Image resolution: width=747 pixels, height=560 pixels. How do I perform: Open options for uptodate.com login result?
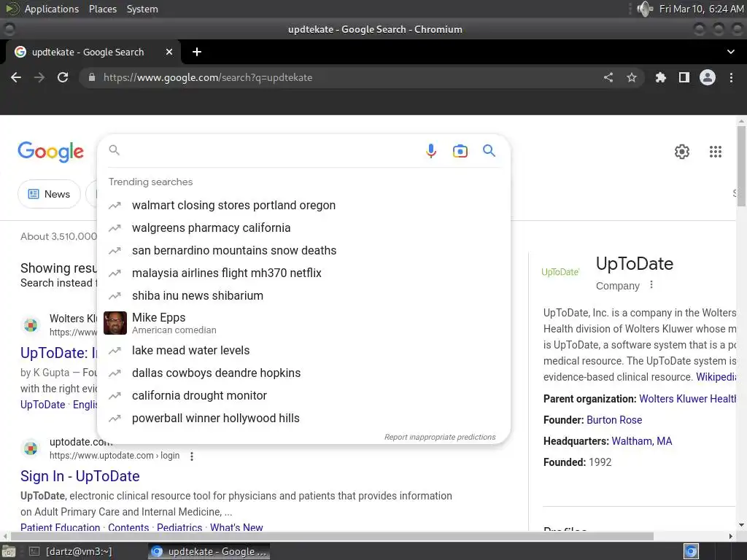pos(192,456)
